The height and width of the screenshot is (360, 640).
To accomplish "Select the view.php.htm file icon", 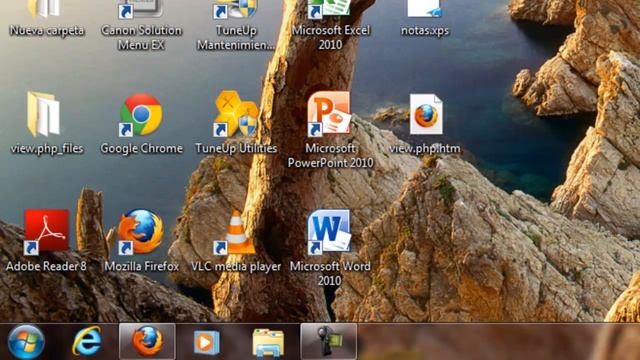I will tap(426, 114).
